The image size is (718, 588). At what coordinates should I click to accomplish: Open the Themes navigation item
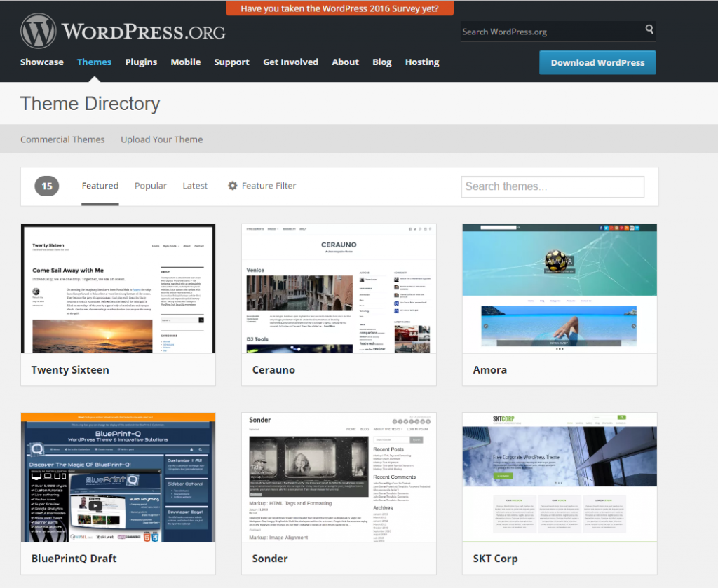click(x=95, y=62)
